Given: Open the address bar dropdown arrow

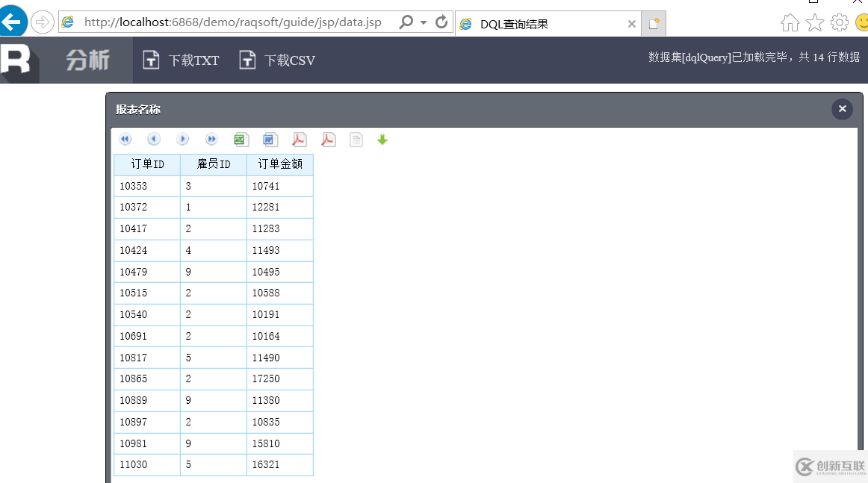Looking at the screenshot, I should pyautogui.click(x=424, y=22).
